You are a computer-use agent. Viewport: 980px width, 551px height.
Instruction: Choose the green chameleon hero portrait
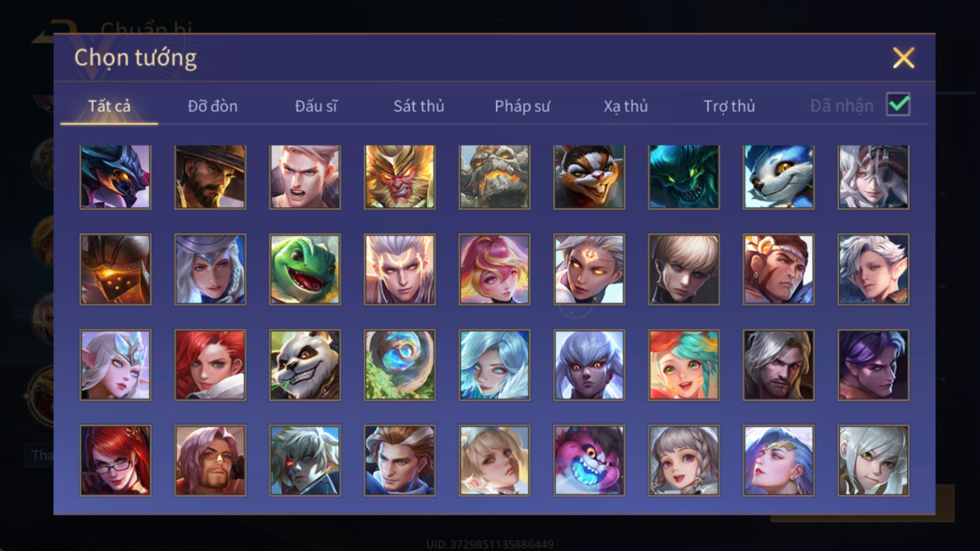305,269
